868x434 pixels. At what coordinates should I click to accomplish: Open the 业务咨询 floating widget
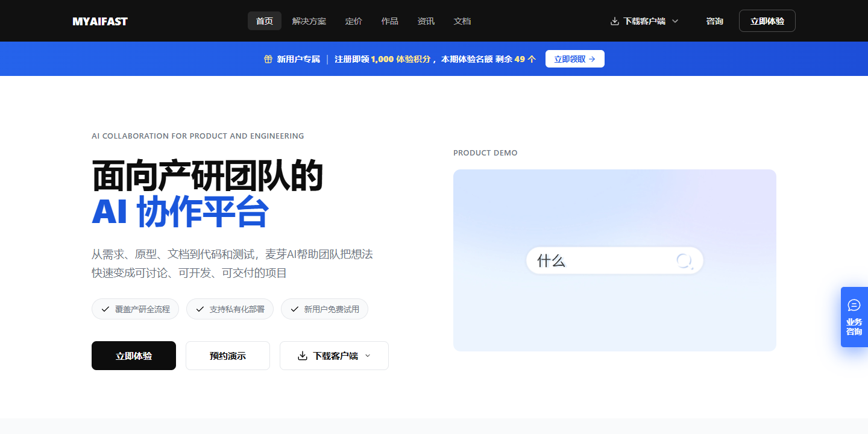(x=854, y=317)
